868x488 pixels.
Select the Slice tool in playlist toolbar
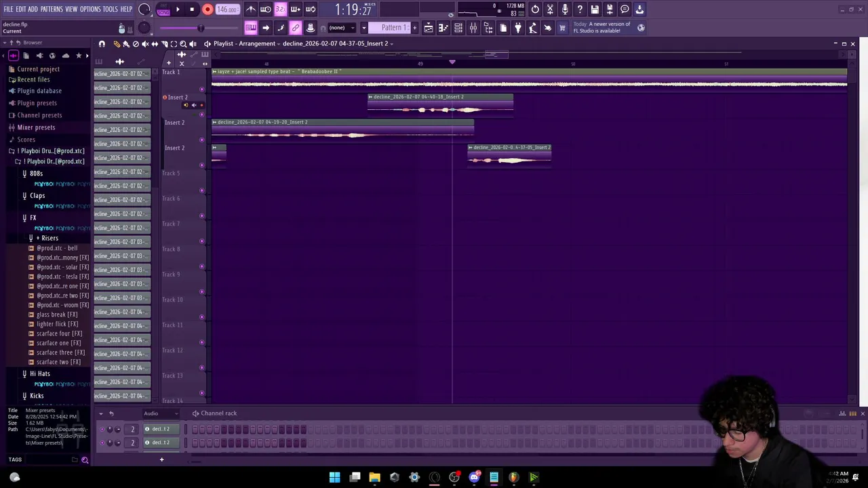[x=164, y=44]
